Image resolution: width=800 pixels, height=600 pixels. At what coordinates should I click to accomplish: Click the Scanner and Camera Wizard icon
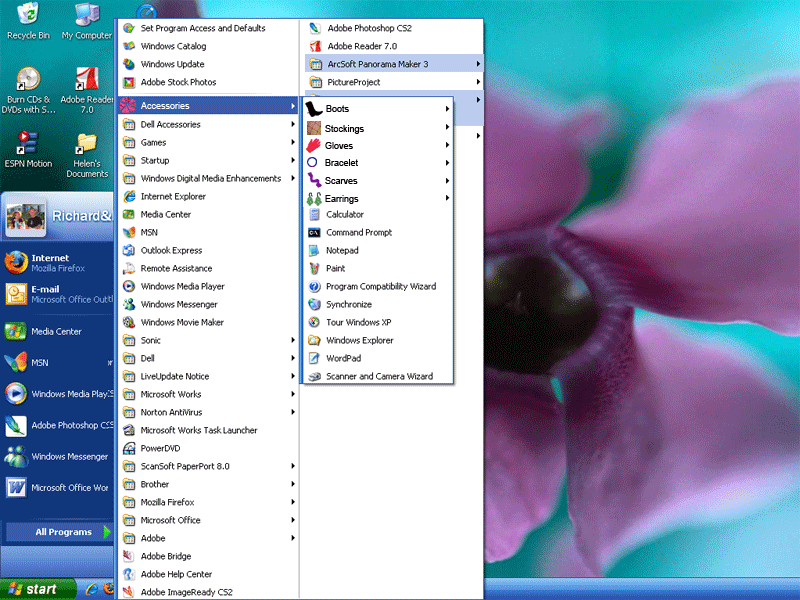tap(314, 376)
